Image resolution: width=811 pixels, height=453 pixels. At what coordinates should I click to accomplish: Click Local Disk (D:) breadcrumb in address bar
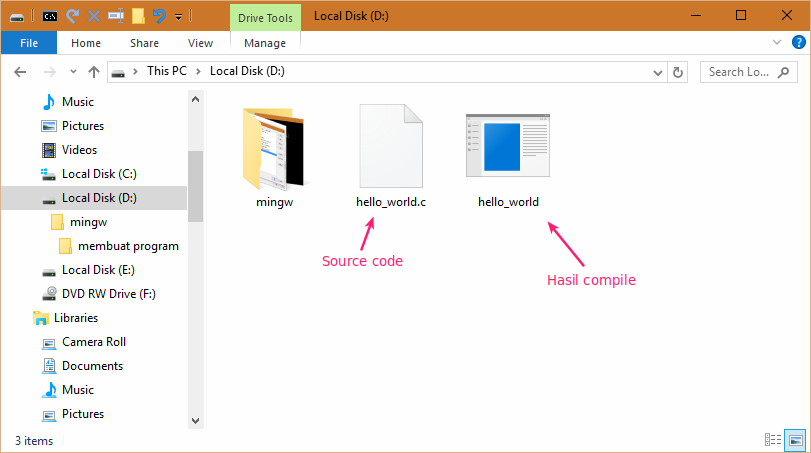247,71
